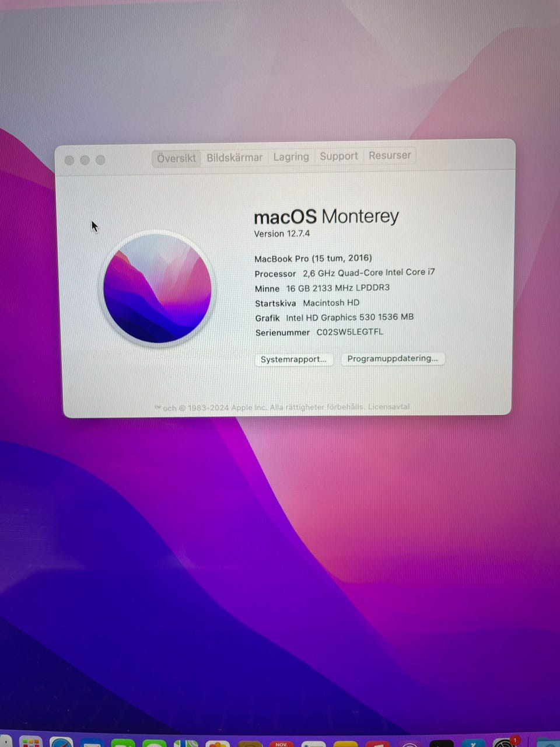Switch to the Bildskärmar tab

(x=235, y=158)
